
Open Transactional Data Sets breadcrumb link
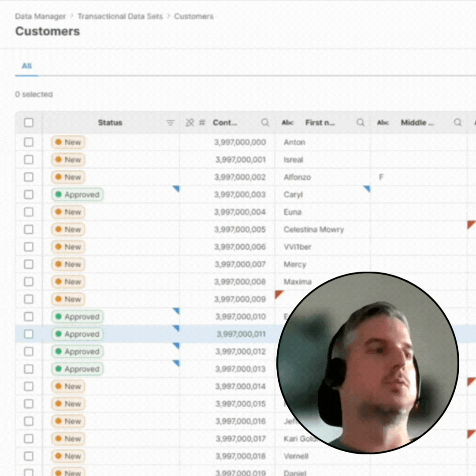[x=120, y=16]
